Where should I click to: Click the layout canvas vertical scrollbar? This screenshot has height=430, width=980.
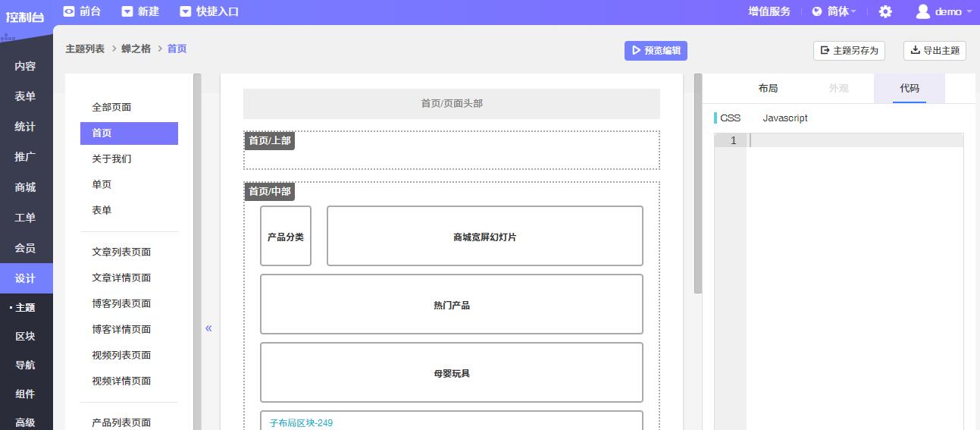tap(698, 184)
